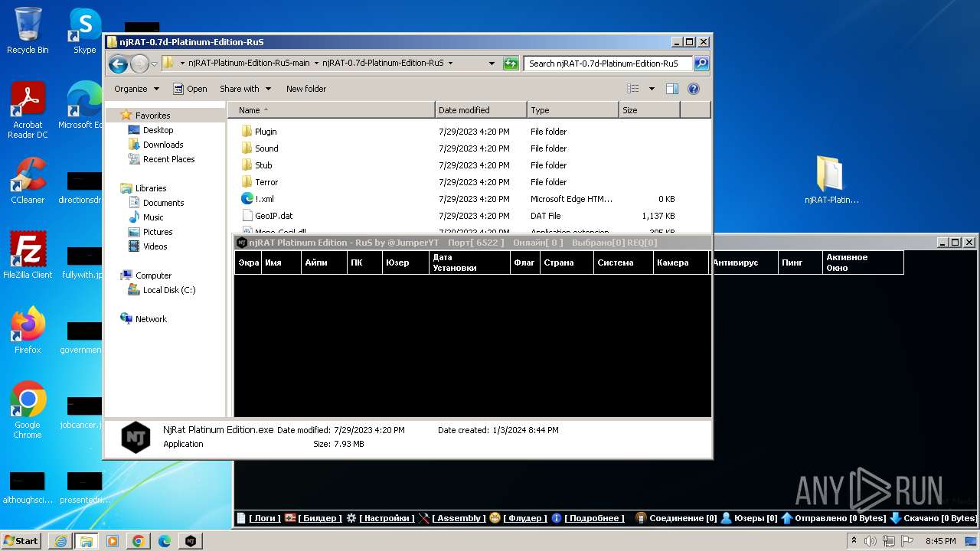Click the refresh button beside address bar

point(511,64)
